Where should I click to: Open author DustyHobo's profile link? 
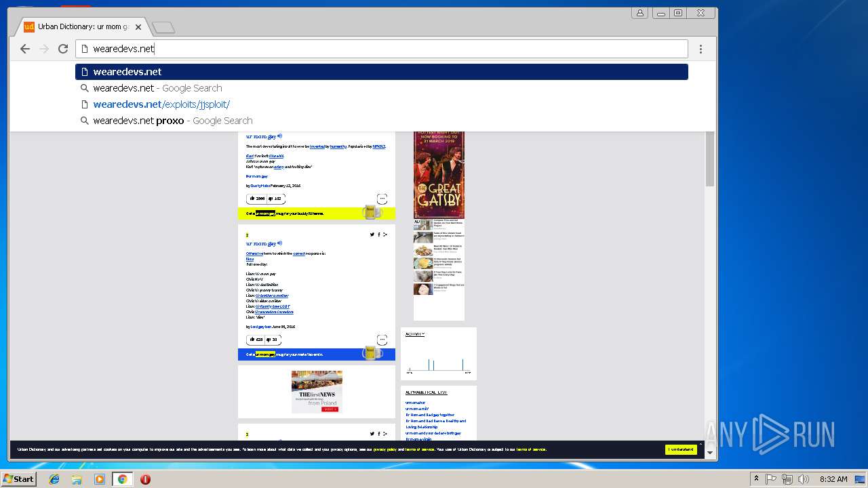260,186
